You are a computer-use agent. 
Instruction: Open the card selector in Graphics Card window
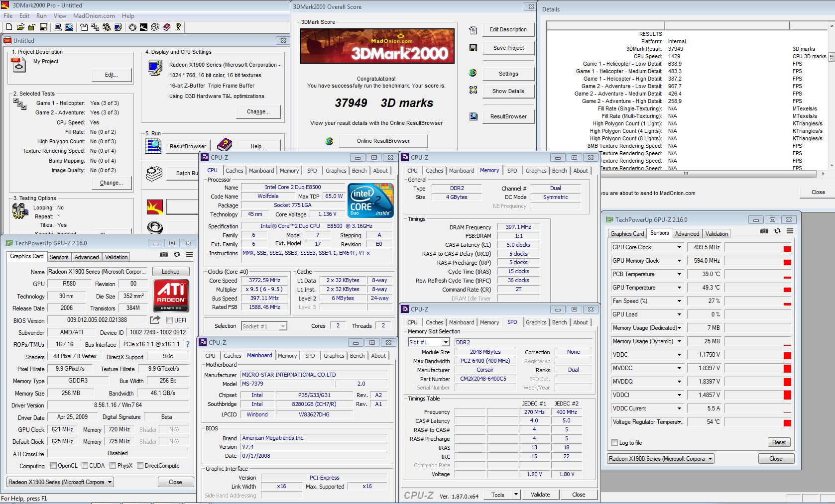(x=60, y=482)
